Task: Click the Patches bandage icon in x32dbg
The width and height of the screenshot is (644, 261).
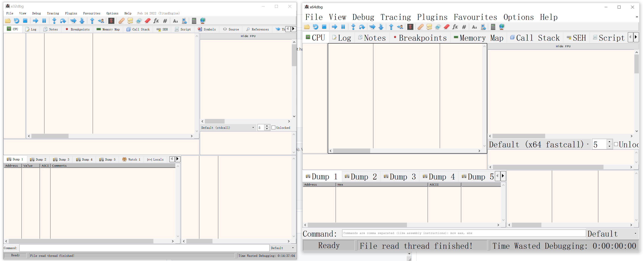Action: [122, 21]
